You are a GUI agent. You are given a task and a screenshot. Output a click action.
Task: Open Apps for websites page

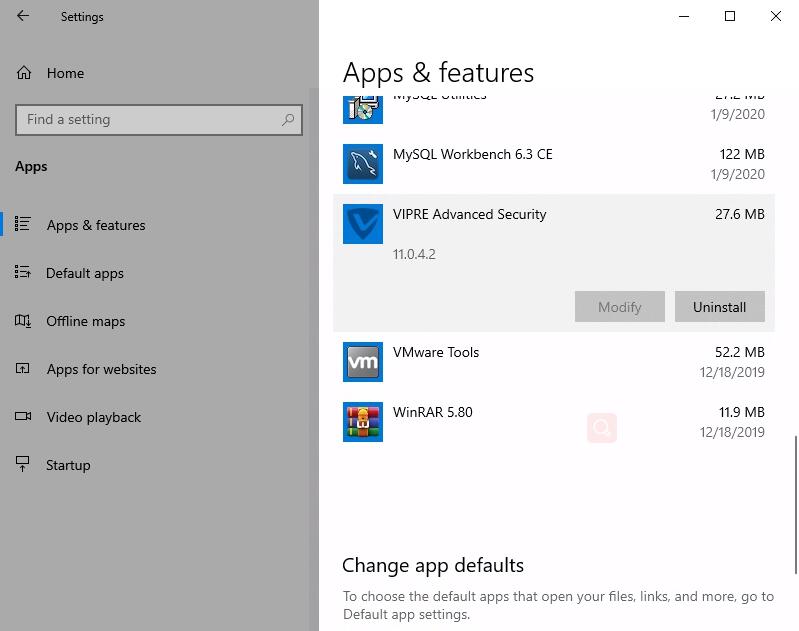tap(101, 370)
